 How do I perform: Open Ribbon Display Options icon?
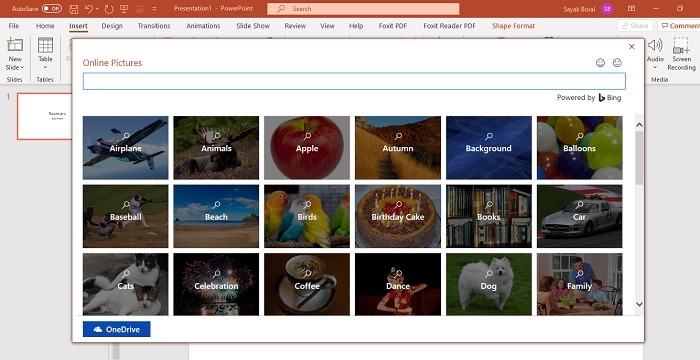631,8
